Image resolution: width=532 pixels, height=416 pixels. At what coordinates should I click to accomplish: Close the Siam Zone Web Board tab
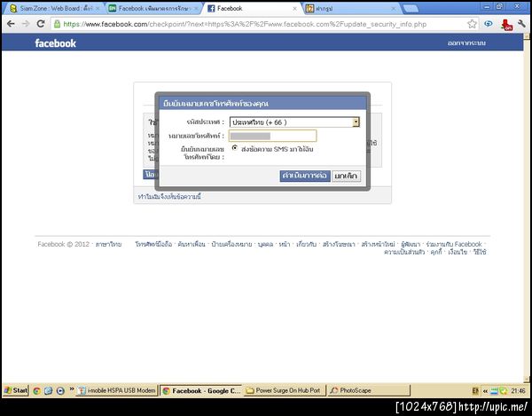click(x=98, y=9)
